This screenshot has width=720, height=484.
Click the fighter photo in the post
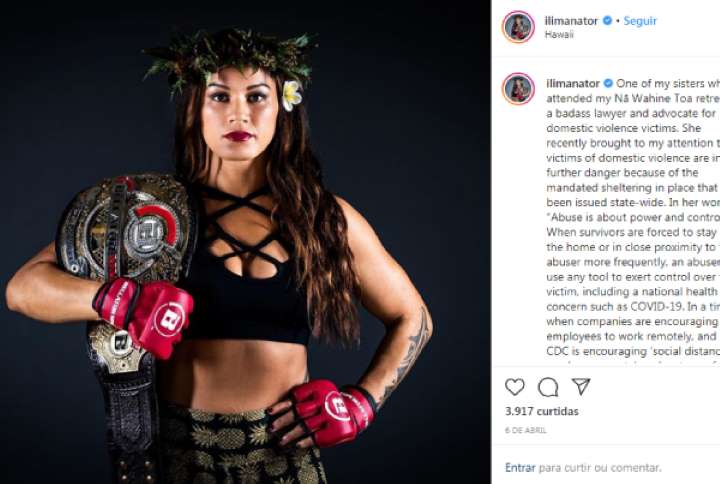point(245,242)
